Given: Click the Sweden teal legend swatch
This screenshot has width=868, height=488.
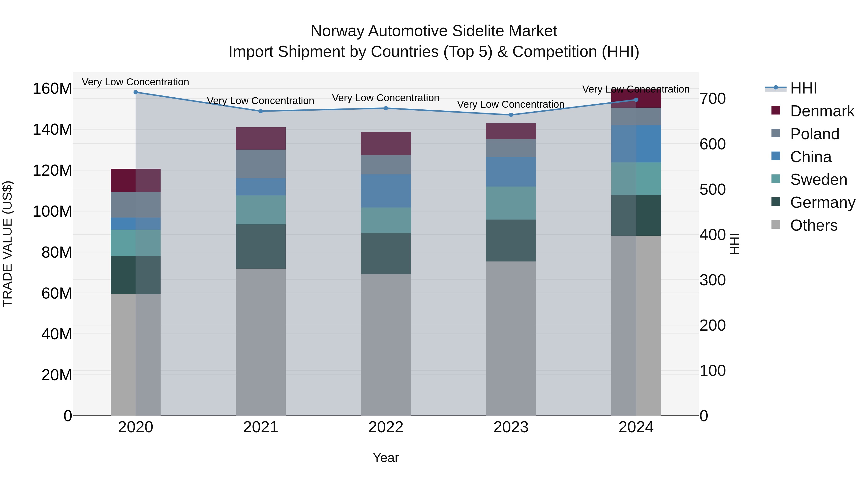Looking at the screenshot, I should pos(776,179).
